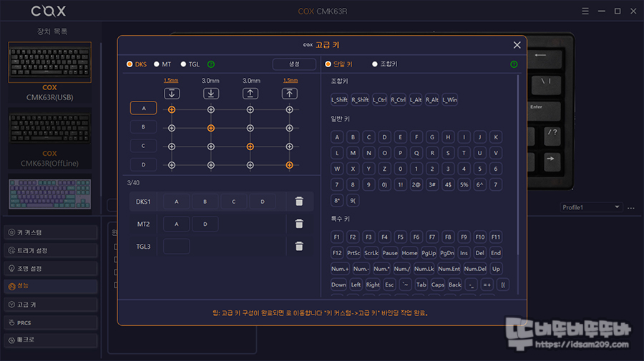Click the empty TGL3 key slot
Screen dimensions: 644x361
click(x=177, y=246)
